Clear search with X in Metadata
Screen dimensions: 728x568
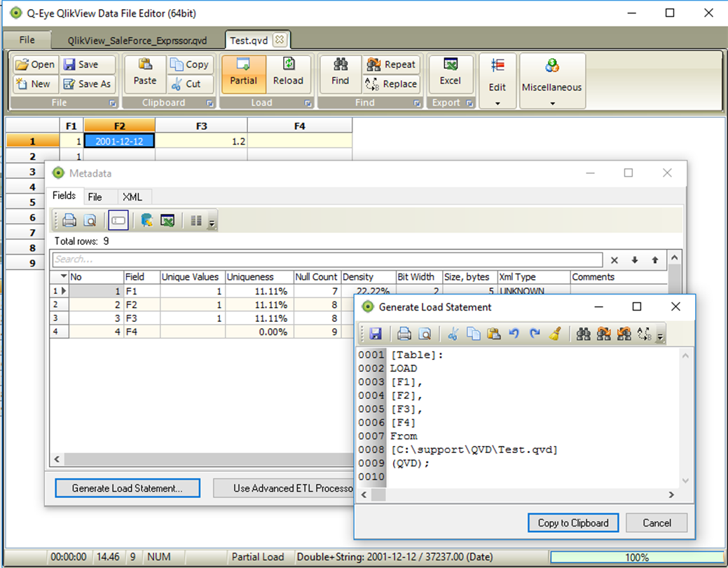tap(614, 260)
